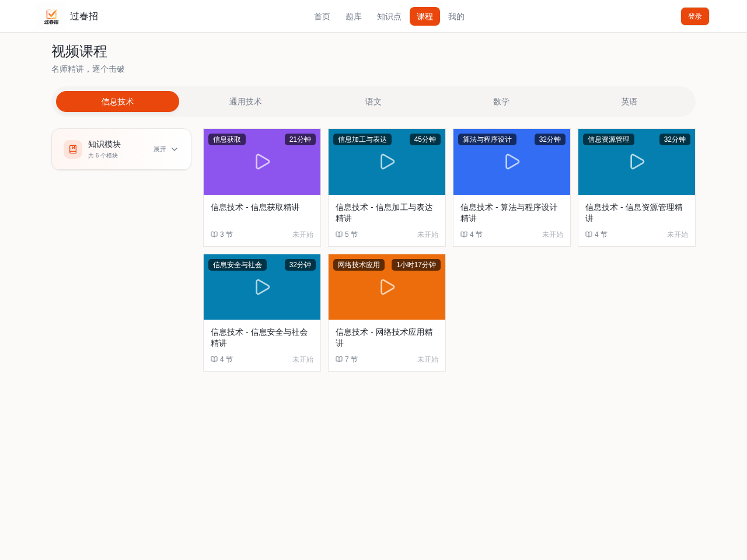This screenshot has height=560, width=747.
Task: Click the 信息安全与社会 tag badge
Action: [238, 265]
